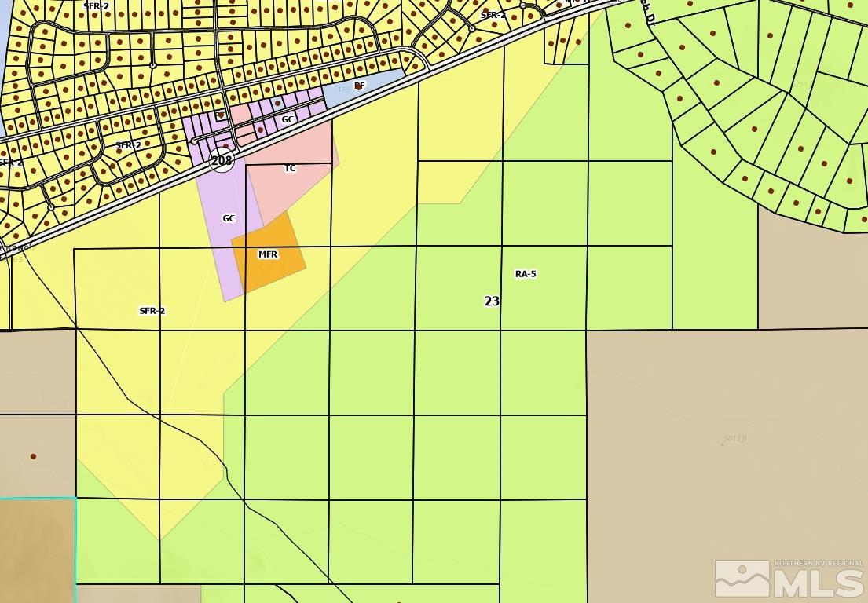
Task: Click the Northern NV Regional text
Action: click(818, 564)
